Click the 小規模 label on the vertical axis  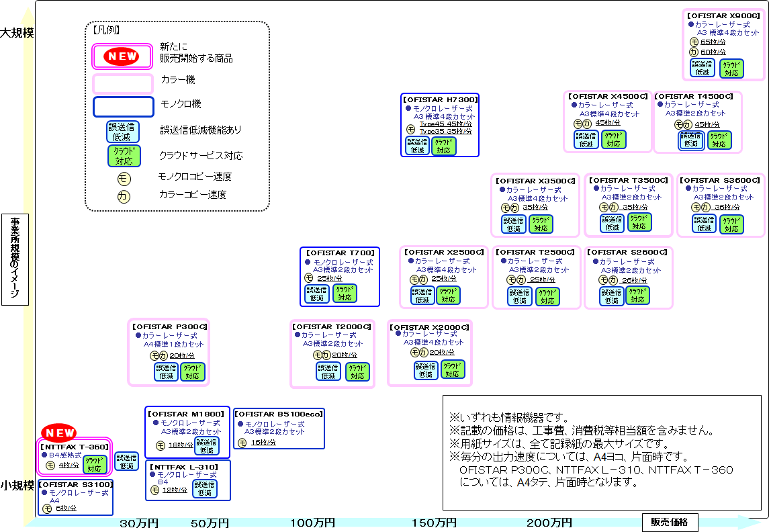(x=17, y=486)
